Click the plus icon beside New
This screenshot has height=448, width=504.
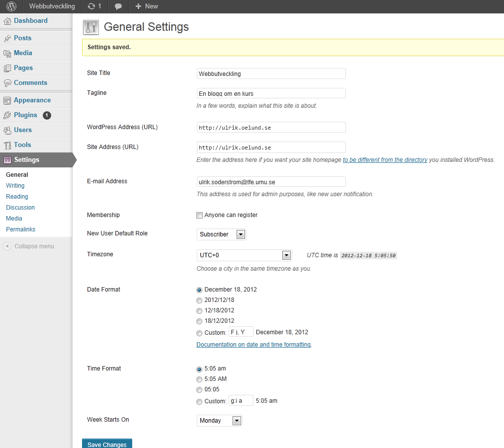pyautogui.click(x=138, y=6)
